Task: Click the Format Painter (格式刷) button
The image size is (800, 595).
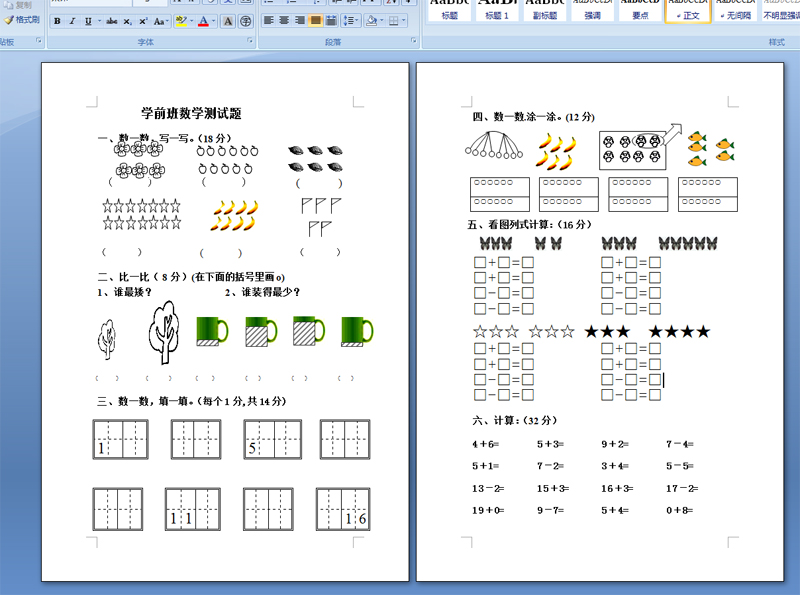Action: point(22,20)
